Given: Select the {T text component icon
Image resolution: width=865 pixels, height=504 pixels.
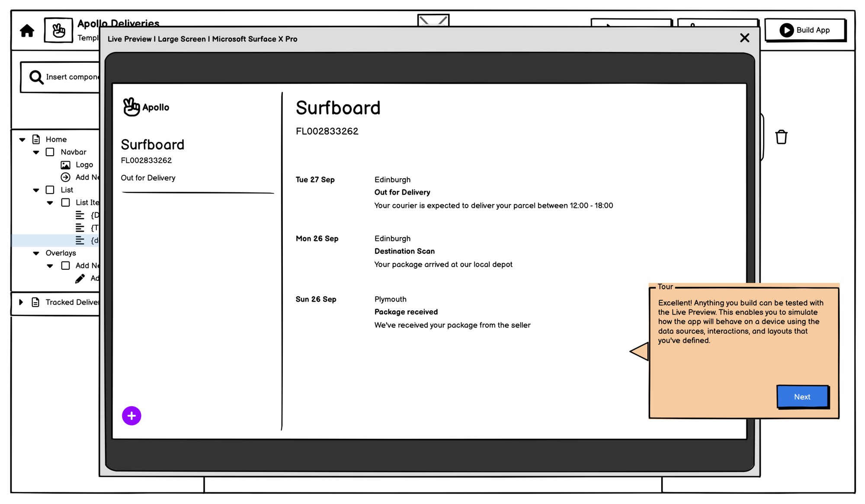Looking at the screenshot, I should (x=80, y=227).
